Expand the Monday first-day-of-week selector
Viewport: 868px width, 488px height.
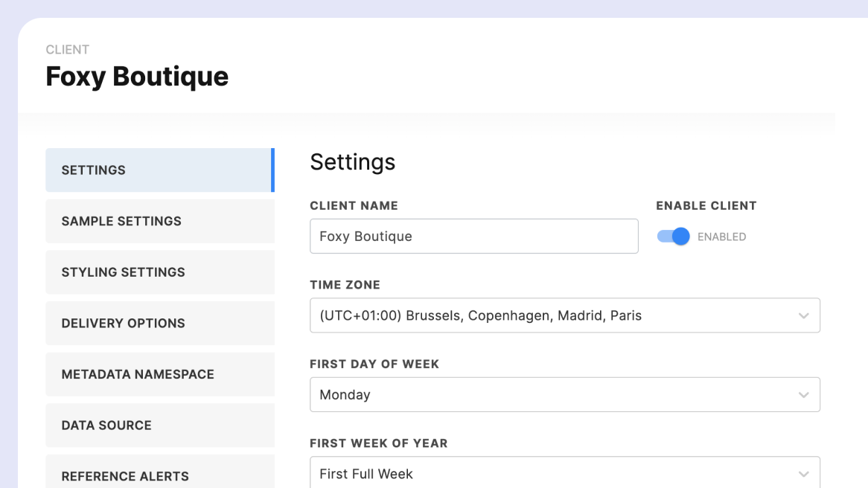[564, 394]
